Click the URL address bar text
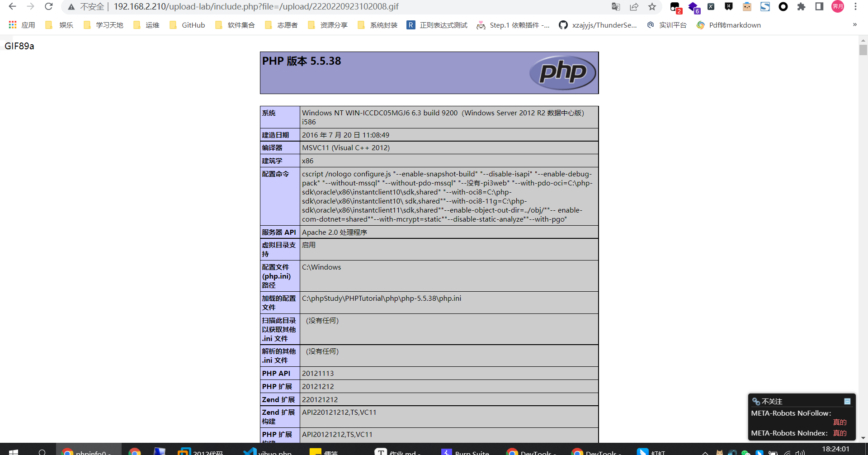 click(256, 7)
